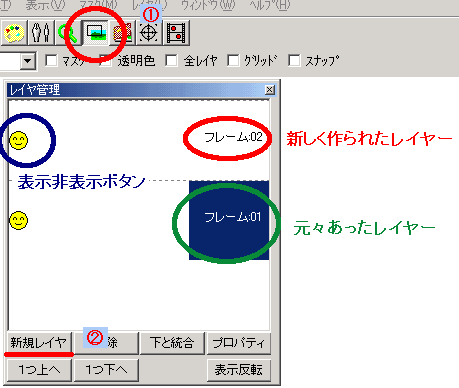The width and height of the screenshot is (459, 388).
Task: Select the フレーム:01 layer row
Action: pyautogui.click(x=139, y=220)
